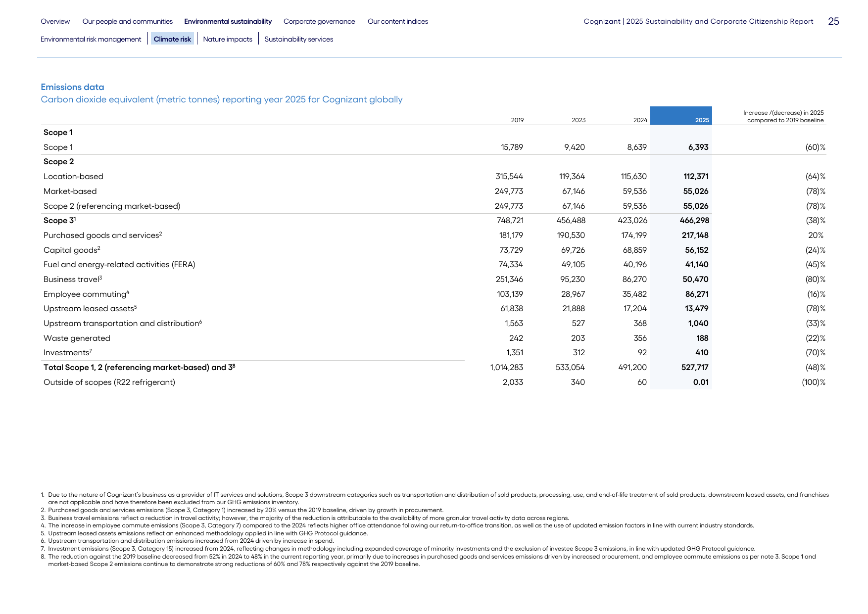Click the page number 25
Screen dimensions: 868x614
click(834, 21)
